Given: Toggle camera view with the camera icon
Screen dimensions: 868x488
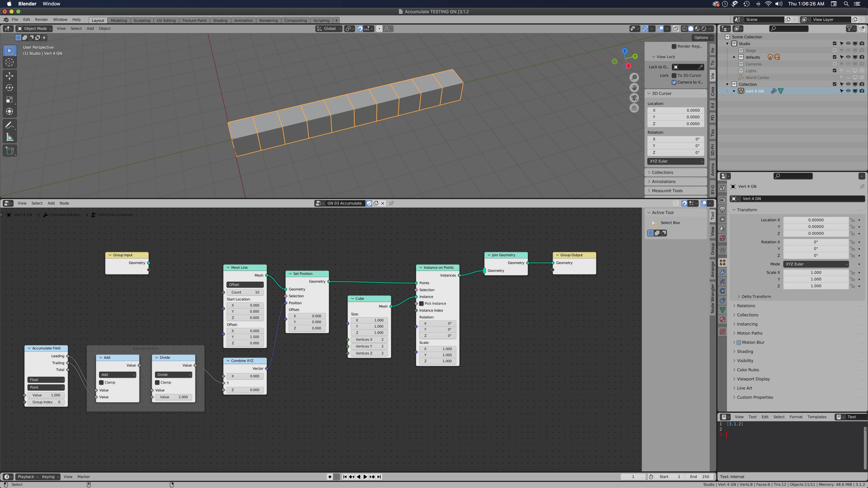Looking at the screenshot, I should 634,98.
